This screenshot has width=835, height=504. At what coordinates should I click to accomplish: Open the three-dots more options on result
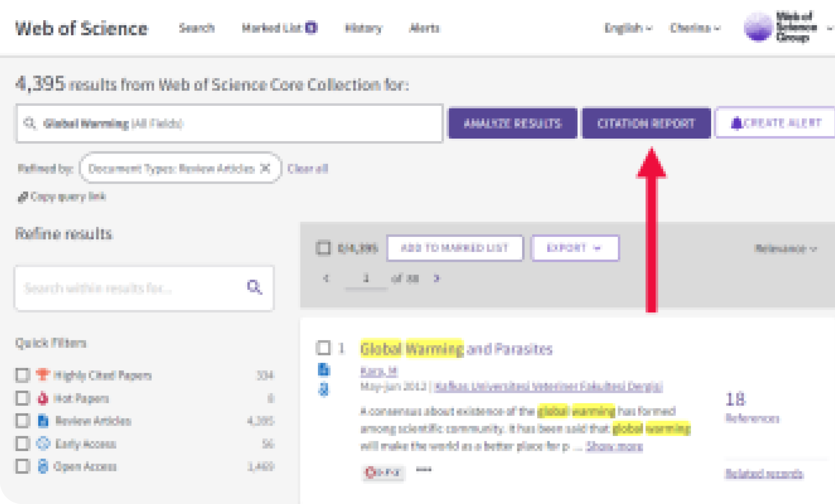(x=424, y=470)
